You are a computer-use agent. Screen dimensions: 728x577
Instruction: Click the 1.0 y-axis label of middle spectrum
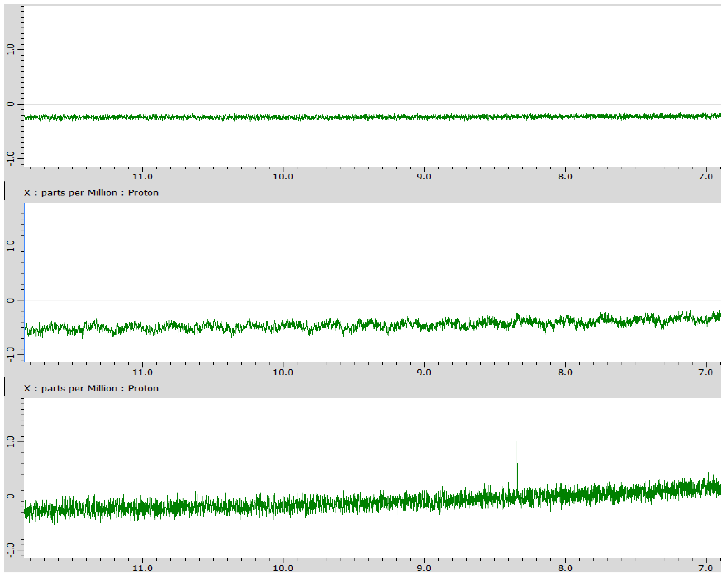pyautogui.click(x=10, y=246)
